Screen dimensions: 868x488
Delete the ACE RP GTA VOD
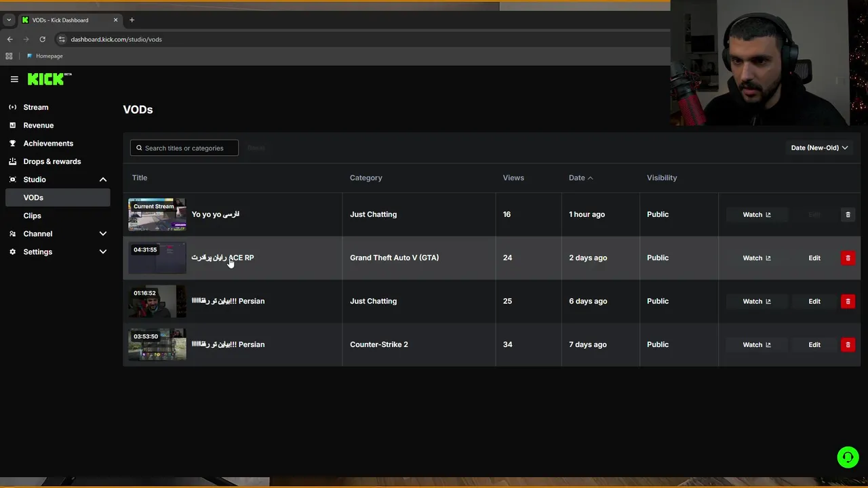848,258
